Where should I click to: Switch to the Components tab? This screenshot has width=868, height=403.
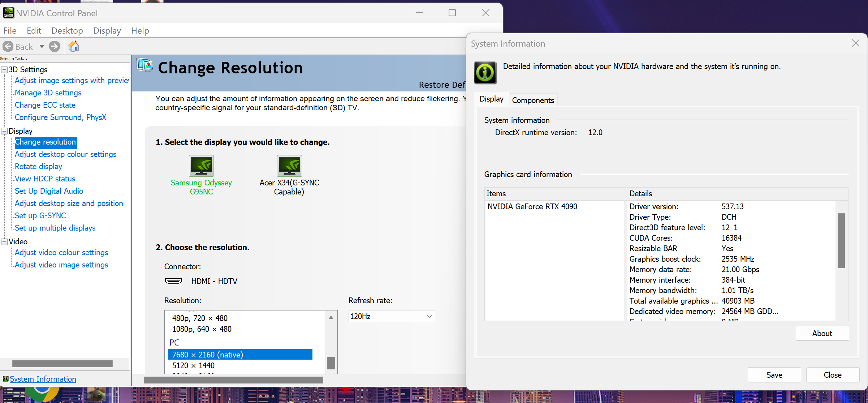533,100
